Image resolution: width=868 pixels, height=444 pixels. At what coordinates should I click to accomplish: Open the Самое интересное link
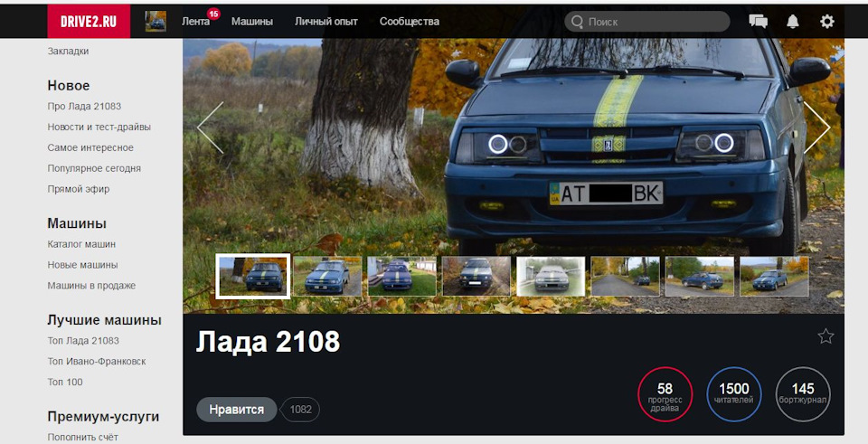[x=90, y=147]
